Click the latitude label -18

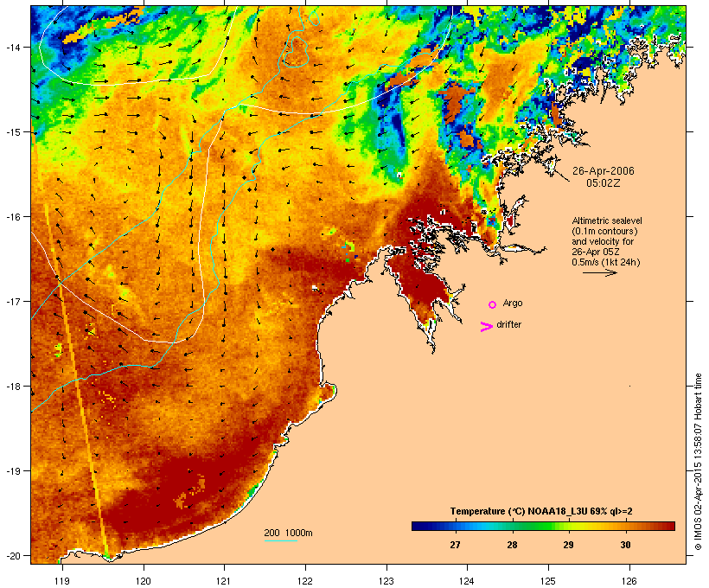[12, 387]
